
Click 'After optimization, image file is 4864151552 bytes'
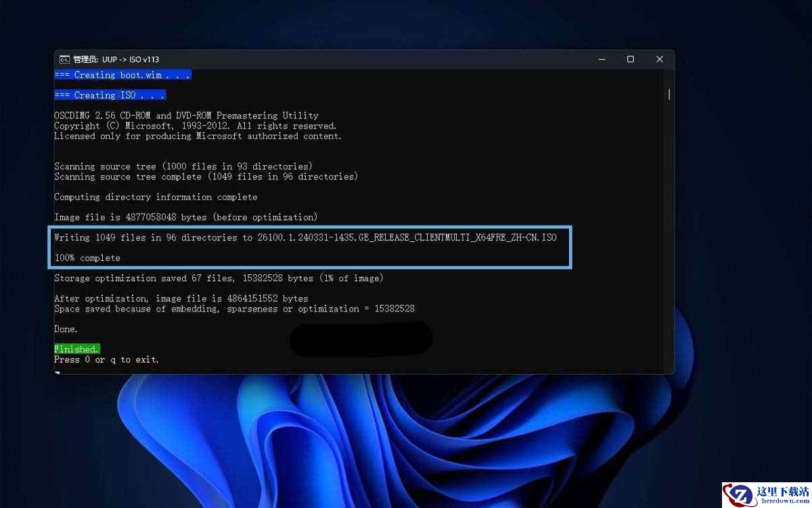181,299
